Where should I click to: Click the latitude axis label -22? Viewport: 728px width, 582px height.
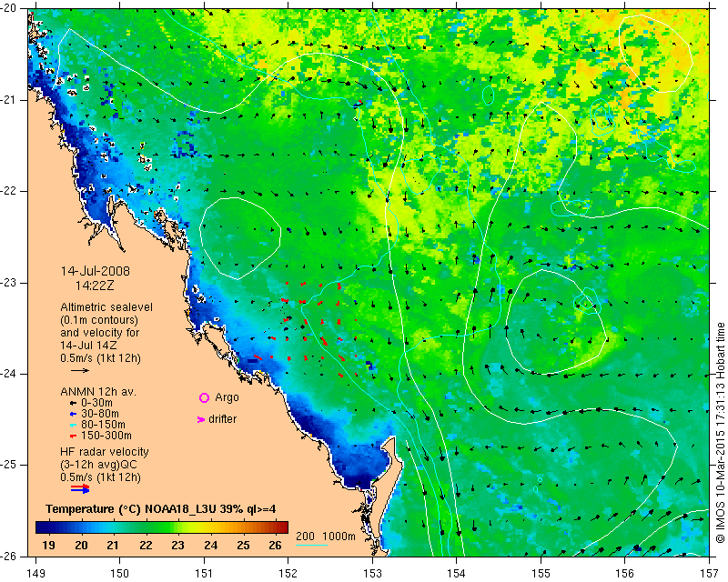click(9, 191)
